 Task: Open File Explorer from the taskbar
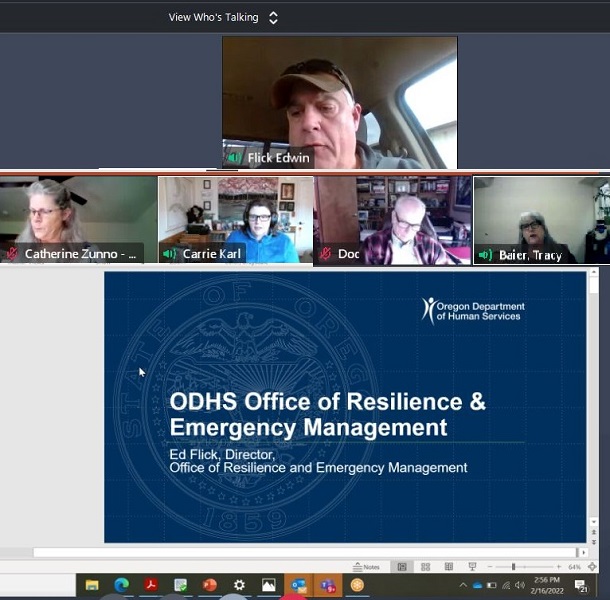pyautogui.click(x=92, y=585)
